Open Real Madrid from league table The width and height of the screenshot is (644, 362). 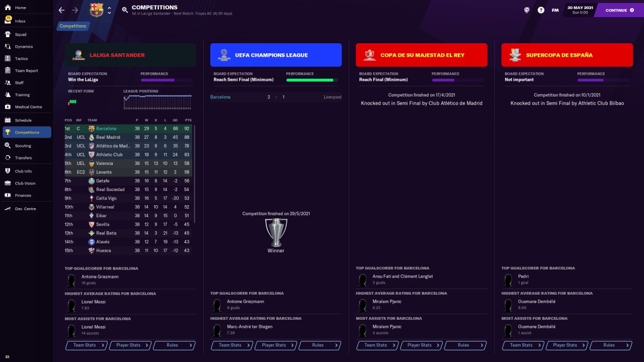pos(108,137)
